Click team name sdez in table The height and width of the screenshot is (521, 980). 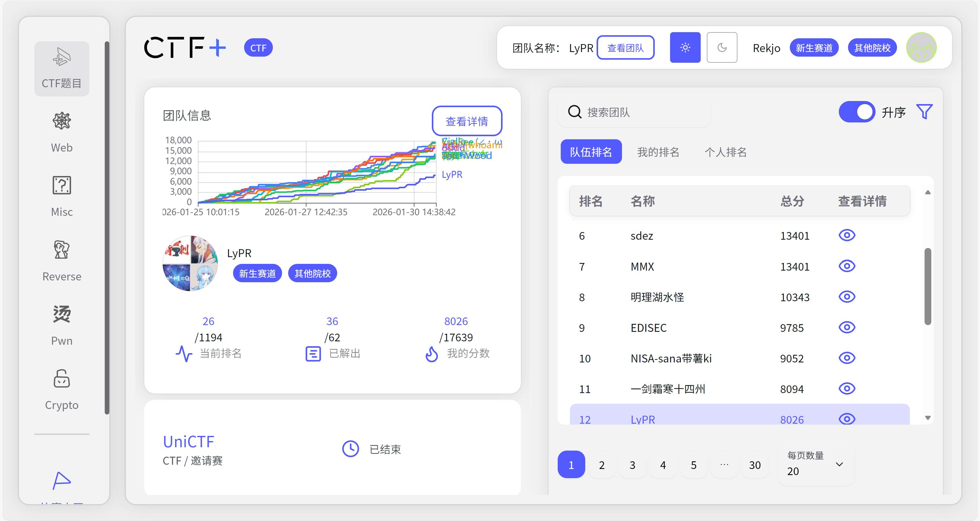[642, 236]
